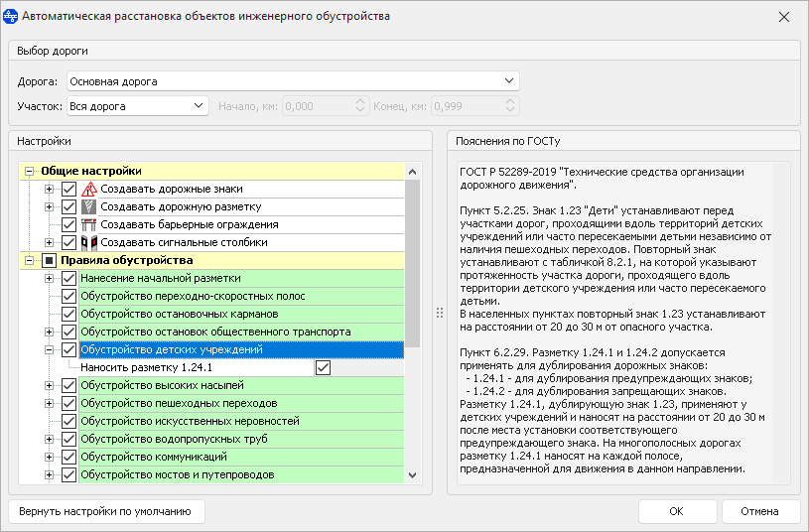The image size is (809, 532).
Task: Click the road signs warning triangle icon
Action: coord(88,190)
